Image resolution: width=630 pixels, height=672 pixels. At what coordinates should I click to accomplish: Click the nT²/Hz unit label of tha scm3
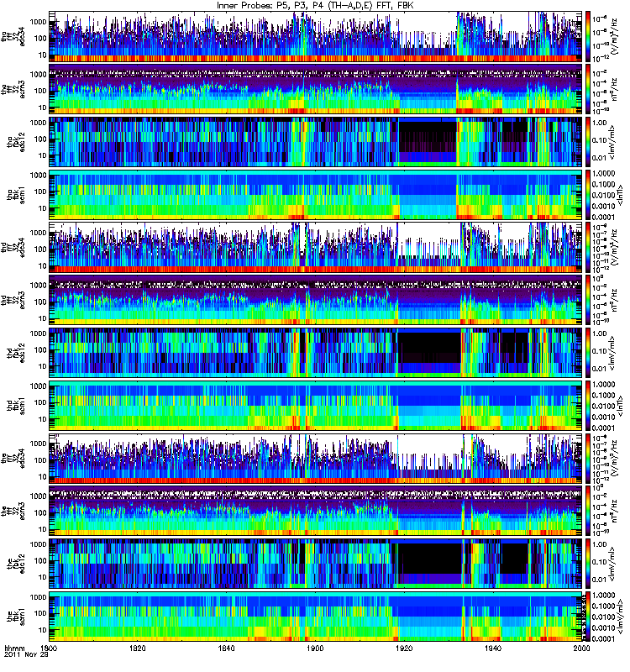(614, 90)
